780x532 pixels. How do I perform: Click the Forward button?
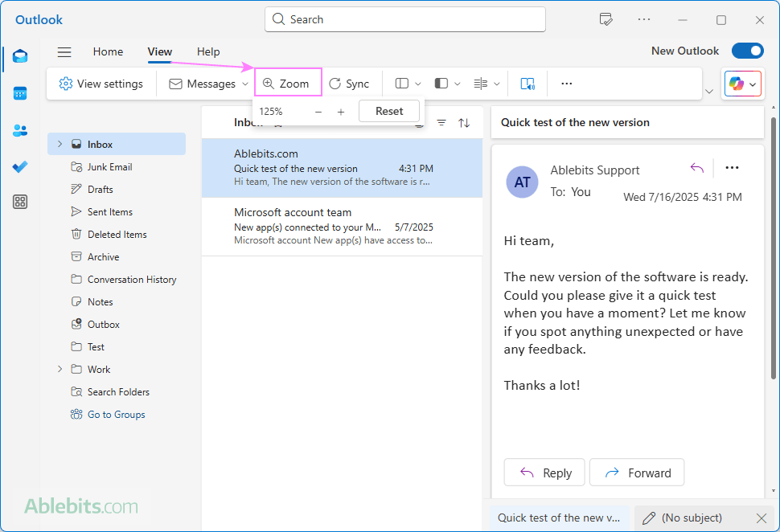[x=637, y=473]
